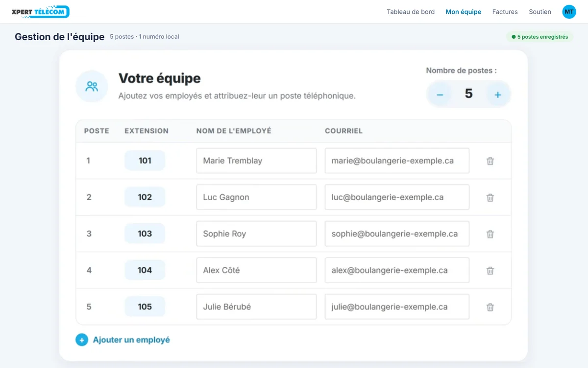Click the Nombre de postes label
The height and width of the screenshot is (368, 588).
coord(461,71)
